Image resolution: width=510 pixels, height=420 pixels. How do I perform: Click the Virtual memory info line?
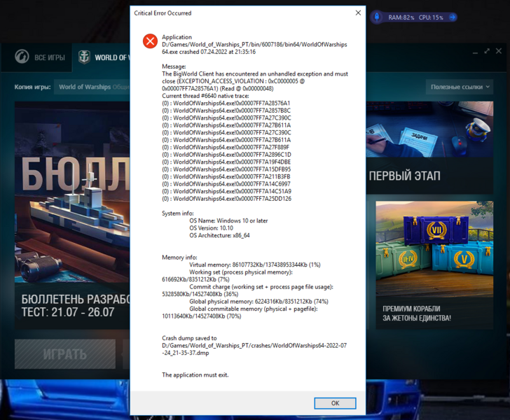[x=255, y=265]
